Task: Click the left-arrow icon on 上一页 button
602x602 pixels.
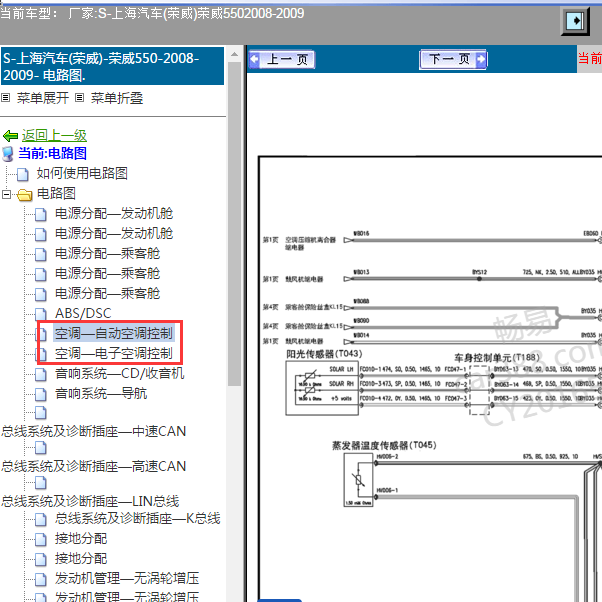Action: pyautogui.click(x=254, y=59)
